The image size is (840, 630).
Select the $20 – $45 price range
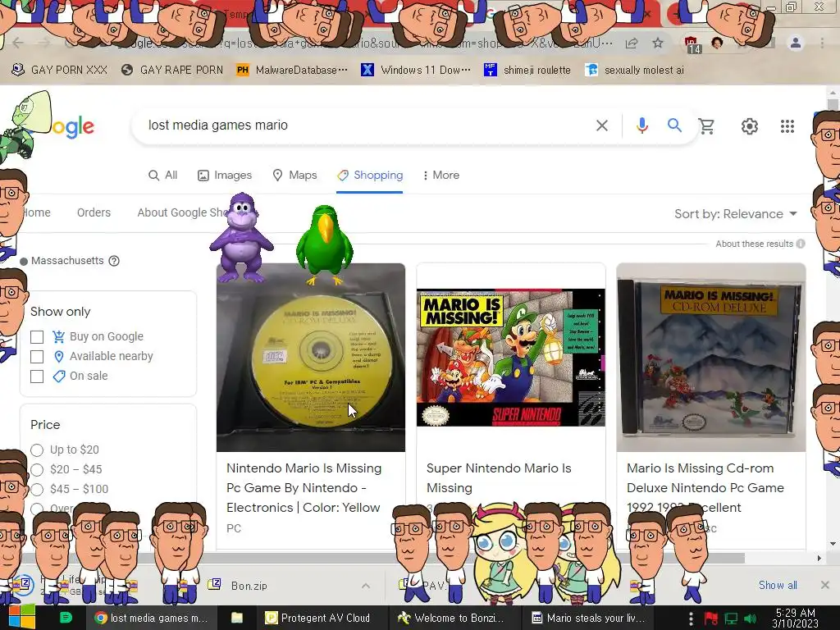pyautogui.click(x=37, y=470)
